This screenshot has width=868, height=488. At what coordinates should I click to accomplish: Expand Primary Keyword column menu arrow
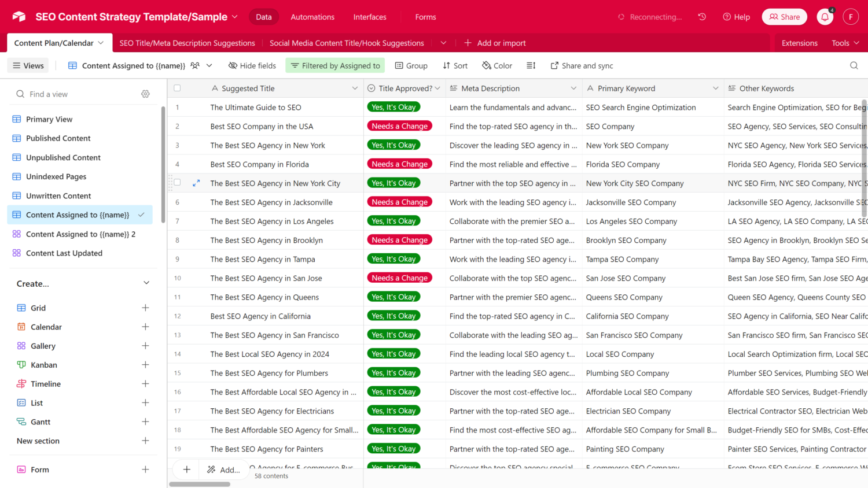[x=715, y=88]
